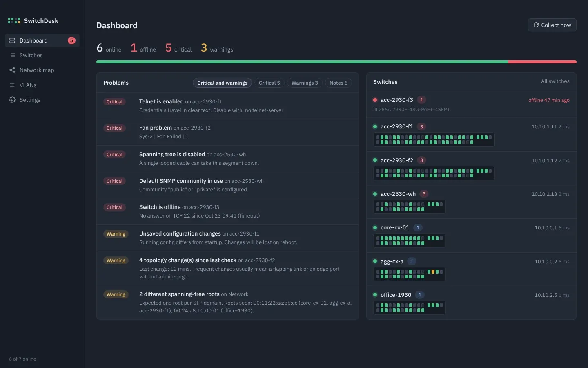
Task: Open VLANs via its sliders icon
Action: point(12,85)
